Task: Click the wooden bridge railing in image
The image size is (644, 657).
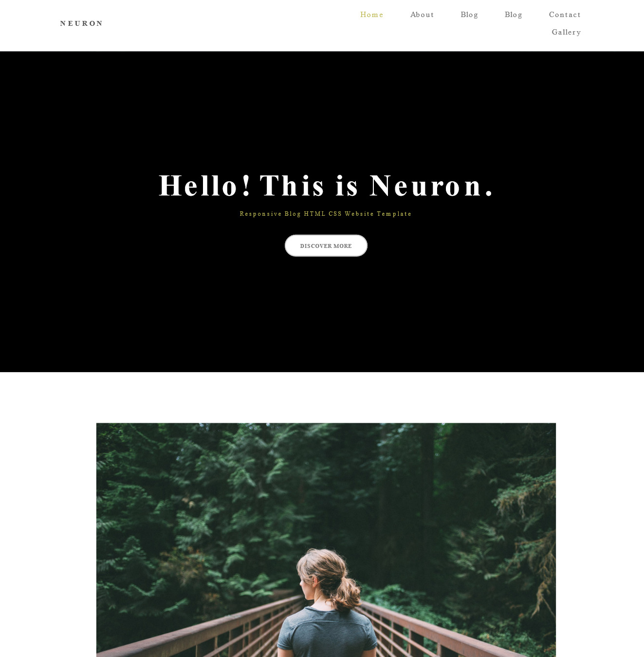Action: click(204, 628)
